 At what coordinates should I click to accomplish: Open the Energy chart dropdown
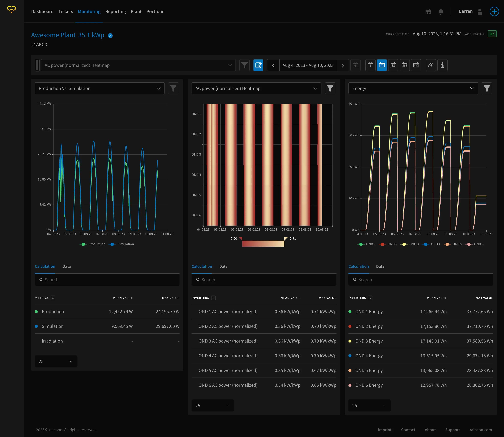(413, 88)
